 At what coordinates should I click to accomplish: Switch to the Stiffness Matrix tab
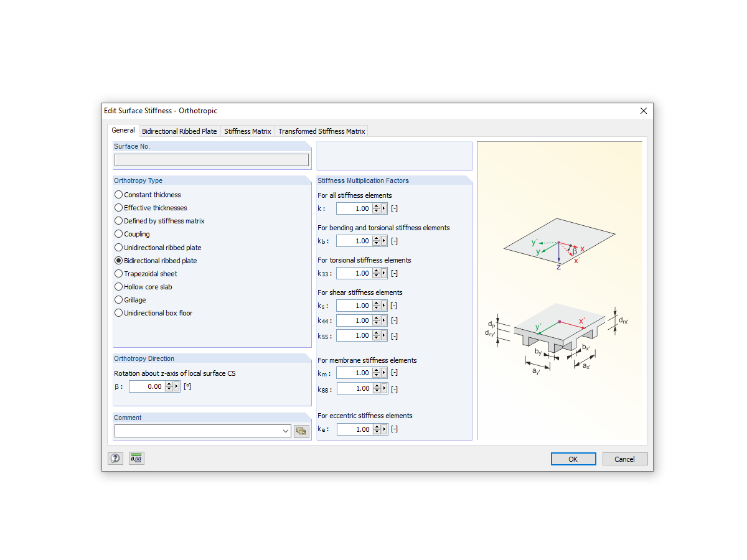point(247,131)
